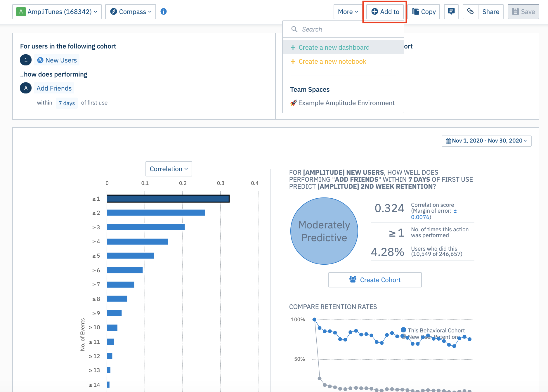The height and width of the screenshot is (392, 548).
Task: Select Create a new dashboard
Action: pyautogui.click(x=343, y=47)
